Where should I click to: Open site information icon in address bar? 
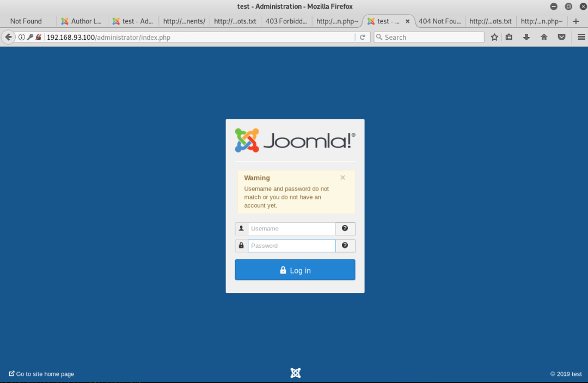pos(22,37)
